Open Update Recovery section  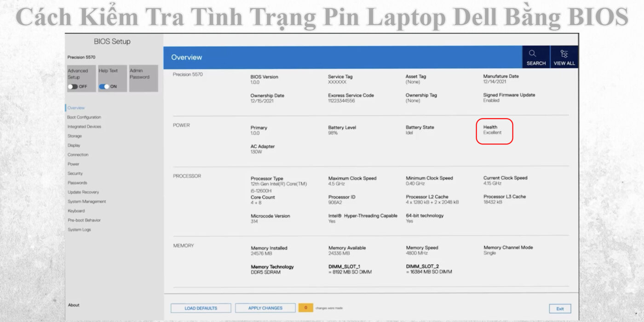click(x=83, y=192)
